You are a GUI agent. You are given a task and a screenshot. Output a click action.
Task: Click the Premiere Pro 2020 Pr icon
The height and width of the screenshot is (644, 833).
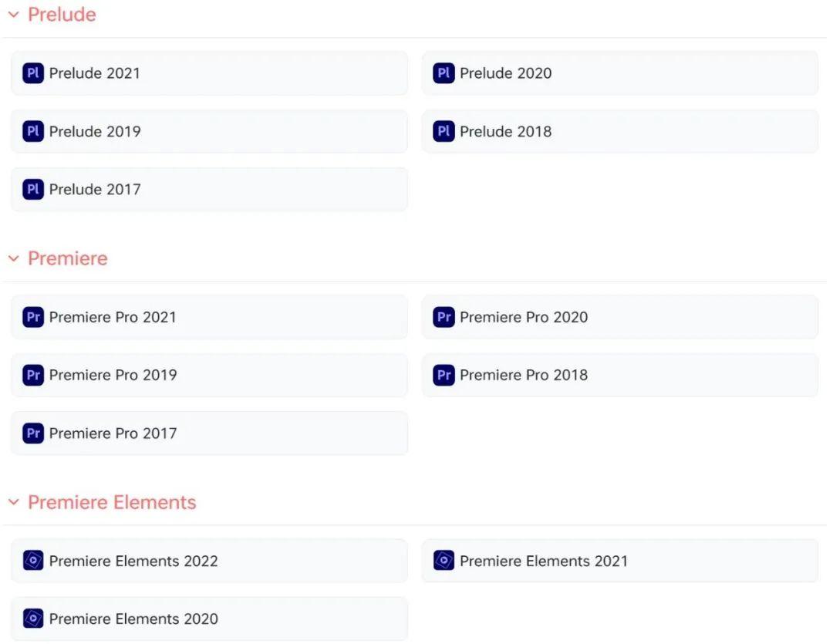click(443, 317)
